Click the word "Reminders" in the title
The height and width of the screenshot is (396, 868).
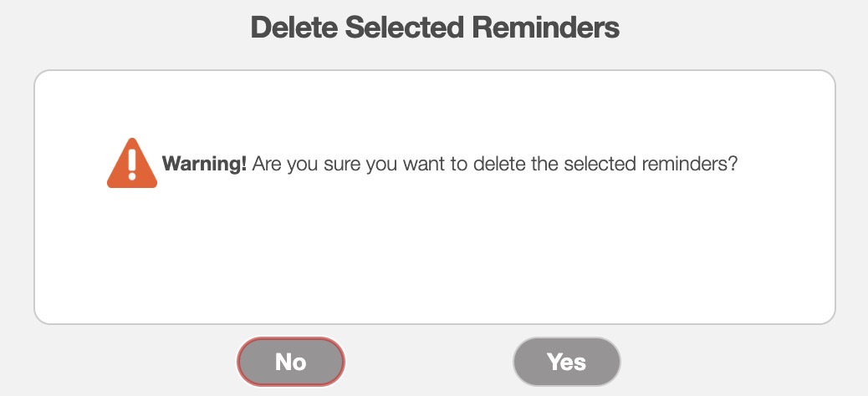click(548, 28)
